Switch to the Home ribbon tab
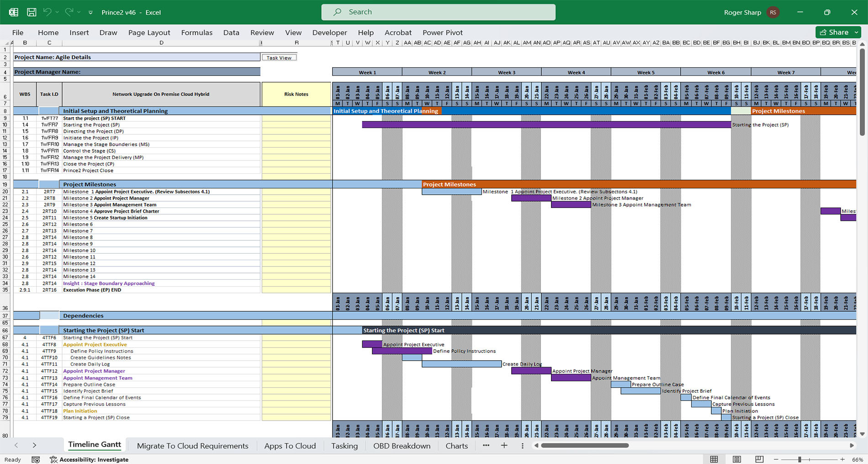 pyautogui.click(x=48, y=32)
